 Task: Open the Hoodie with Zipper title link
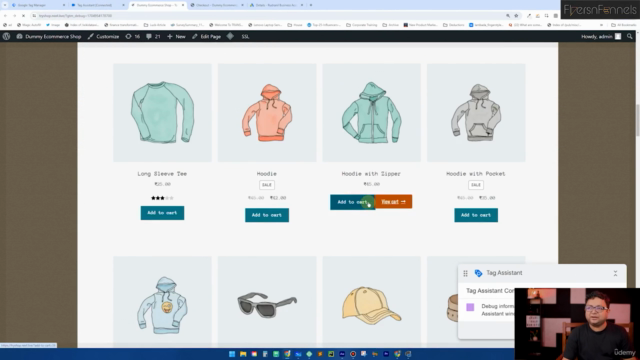pos(371,173)
